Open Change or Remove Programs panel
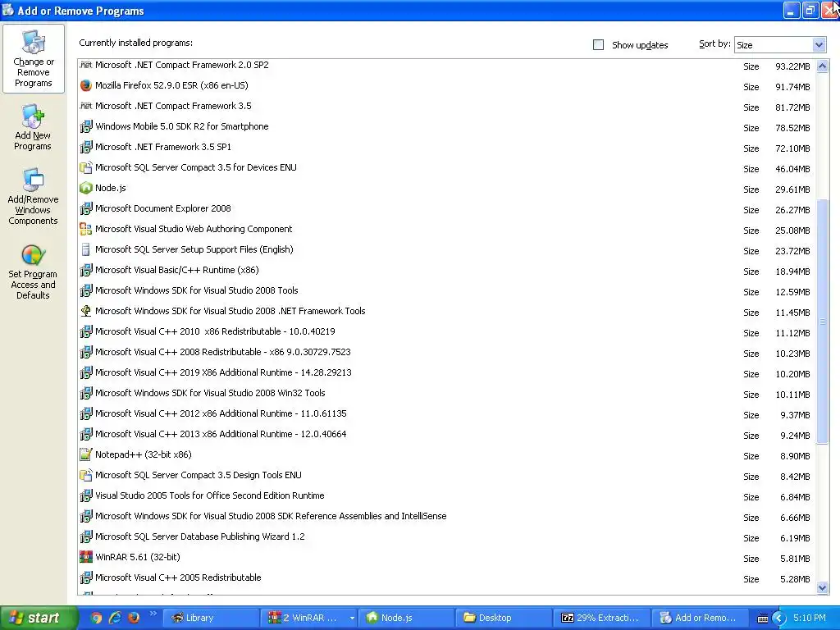The height and width of the screenshot is (630, 840). [33, 58]
